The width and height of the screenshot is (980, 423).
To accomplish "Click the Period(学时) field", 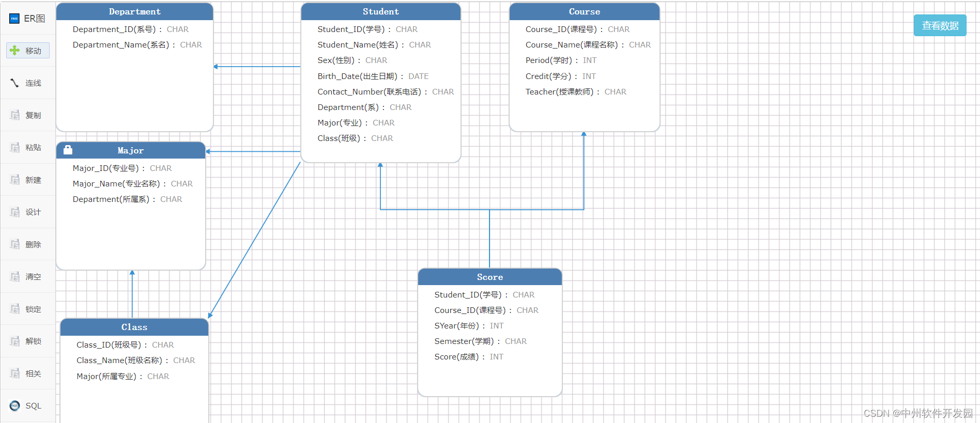I will [x=561, y=60].
